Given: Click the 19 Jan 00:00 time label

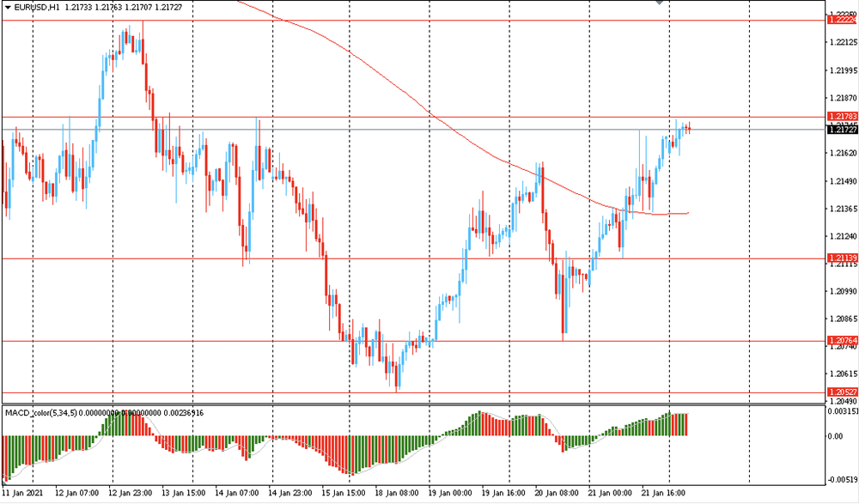Looking at the screenshot, I should coord(450,493).
